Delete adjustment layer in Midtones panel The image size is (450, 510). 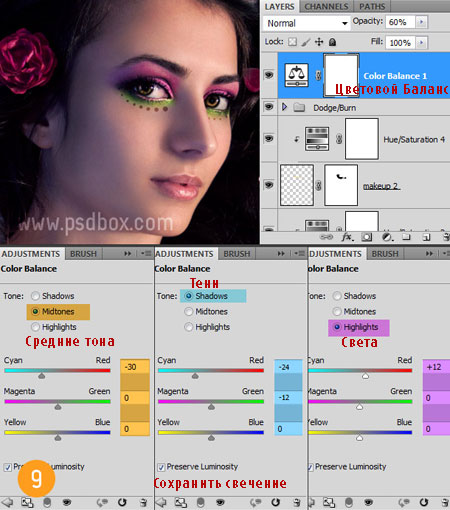[143, 502]
